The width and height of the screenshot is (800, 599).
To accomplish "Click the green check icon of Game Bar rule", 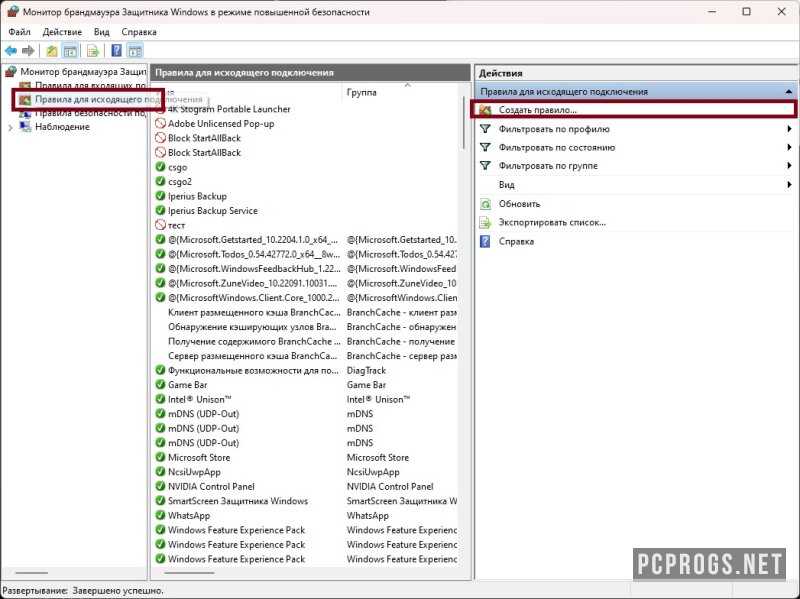I will click(160, 385).
